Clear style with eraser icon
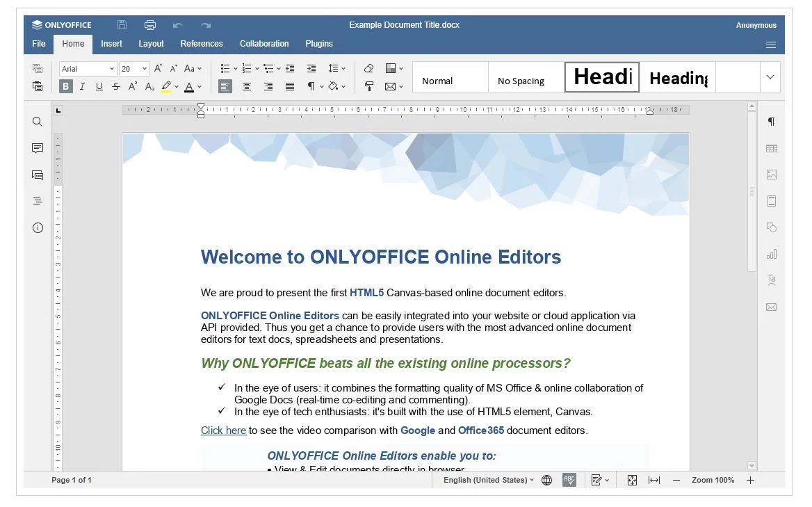812x507 pixels. [x=368, y=68]
